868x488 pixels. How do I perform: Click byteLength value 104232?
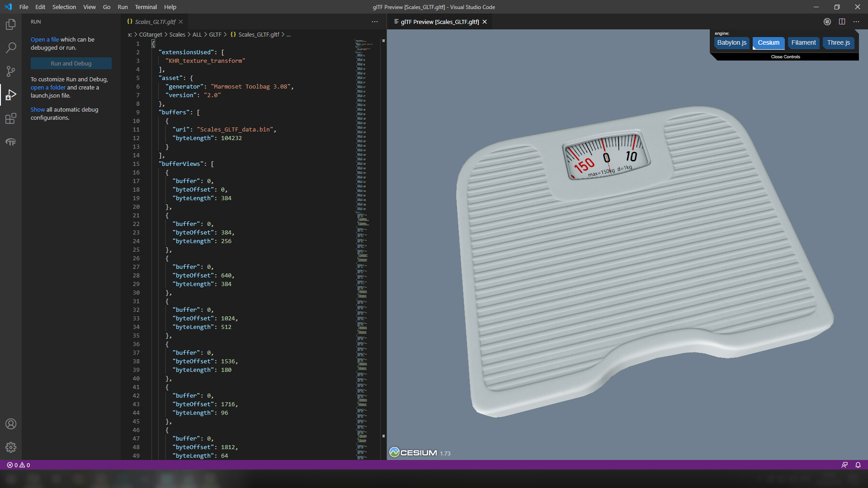point(231,138)
